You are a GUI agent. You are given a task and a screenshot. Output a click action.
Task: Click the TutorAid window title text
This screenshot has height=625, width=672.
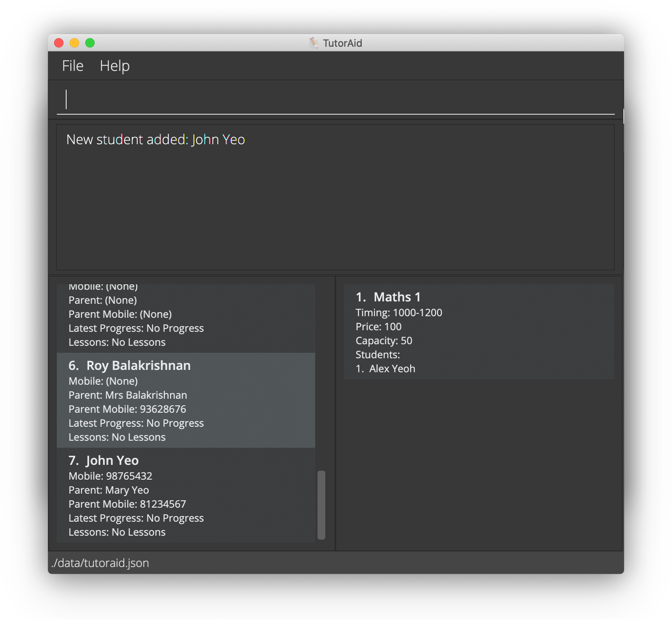pos(342,43)
